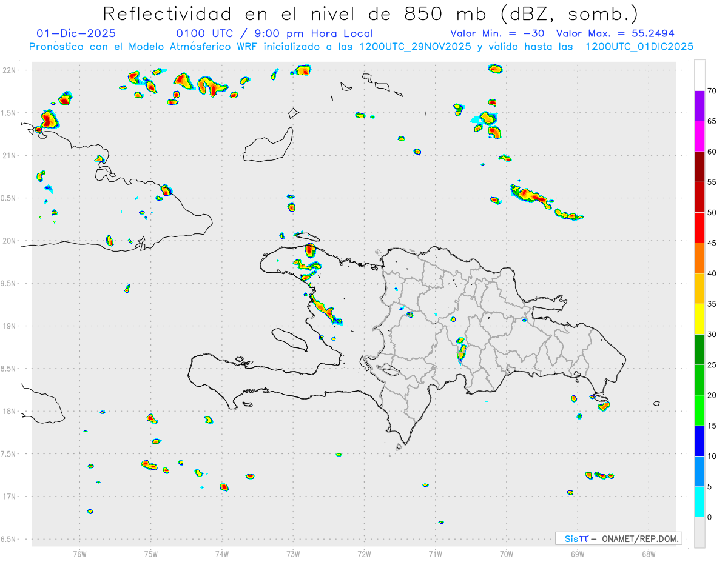728x562 pixels.
Task: Click the "8.5N" latitude axis label
Action: pyautogui.click(x=8, y=369)
